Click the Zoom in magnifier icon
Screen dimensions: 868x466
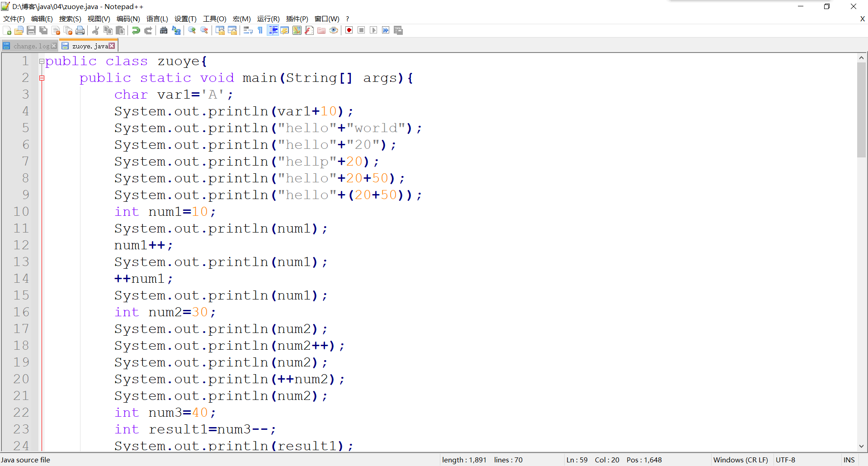click(192, 30)
